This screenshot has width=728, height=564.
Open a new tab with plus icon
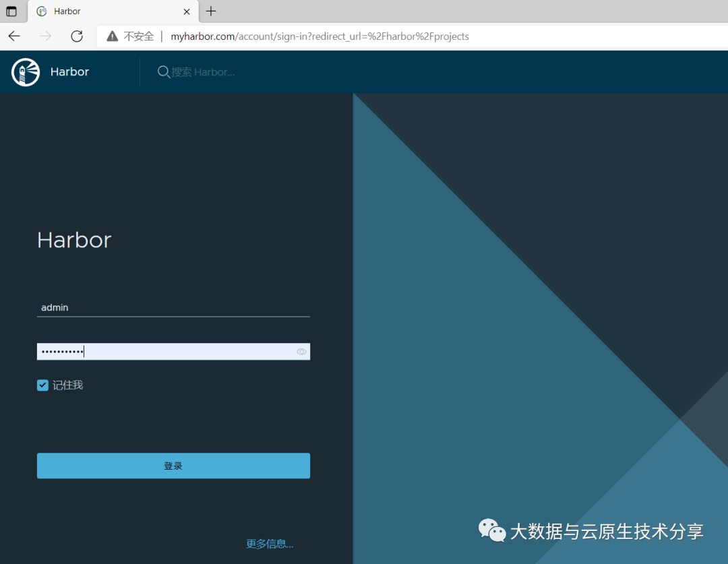(x=211, y=11)
